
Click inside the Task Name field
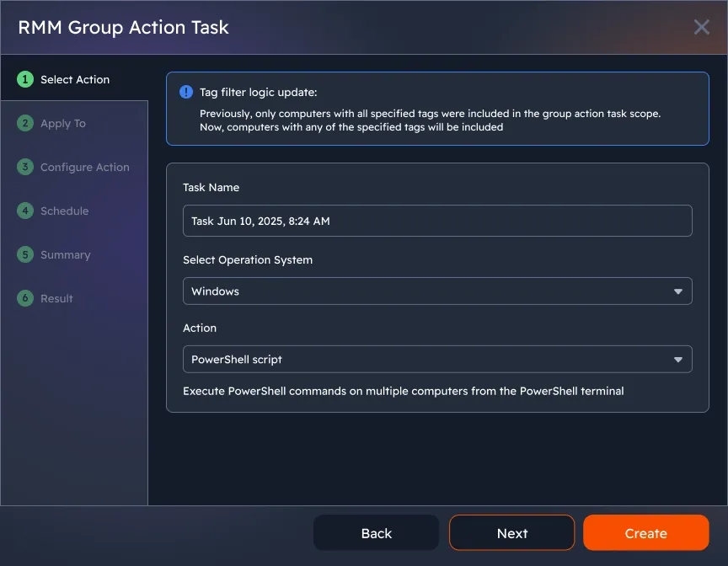click(437, 220)
